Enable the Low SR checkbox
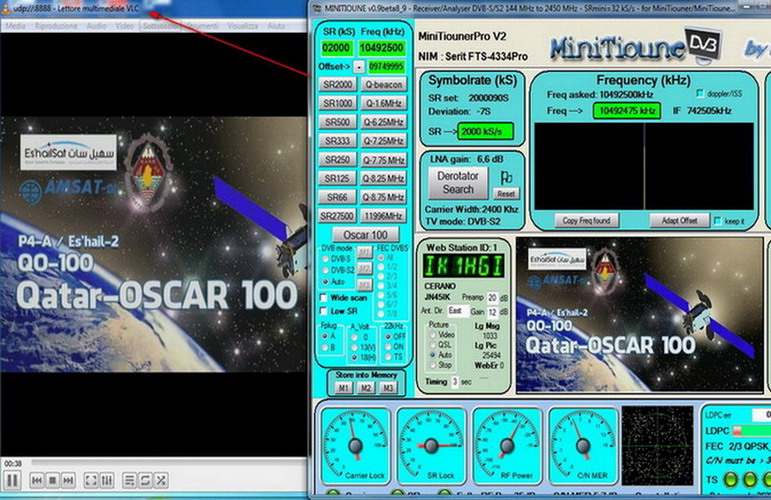Screen dimensions: 771x500 [324, 311]
